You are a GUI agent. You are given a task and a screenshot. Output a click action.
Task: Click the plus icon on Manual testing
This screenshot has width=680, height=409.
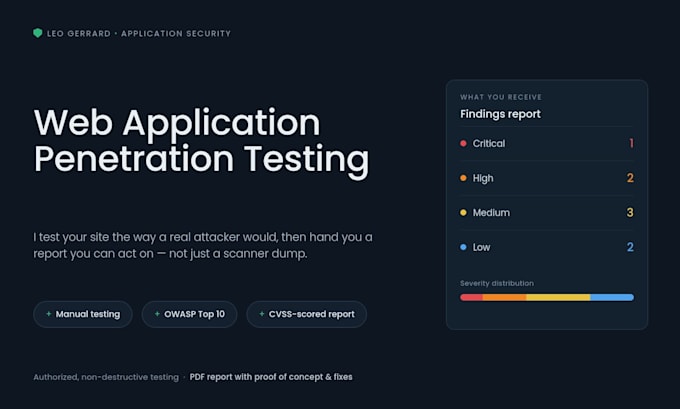point(49,314)
